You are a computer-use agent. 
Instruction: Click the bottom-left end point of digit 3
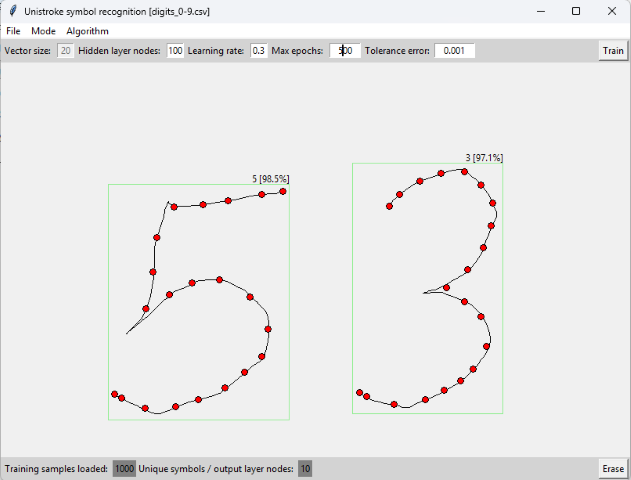coord(359,393)
